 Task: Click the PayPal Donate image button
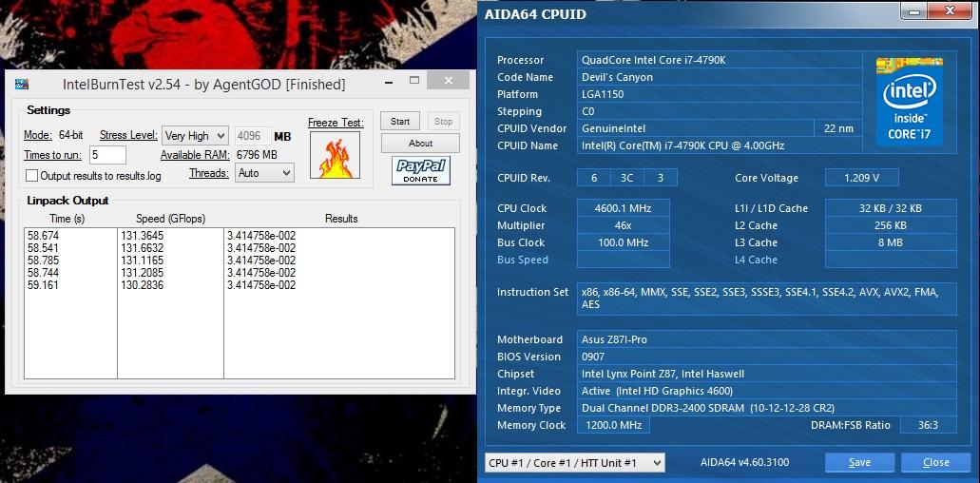(421, 170)
